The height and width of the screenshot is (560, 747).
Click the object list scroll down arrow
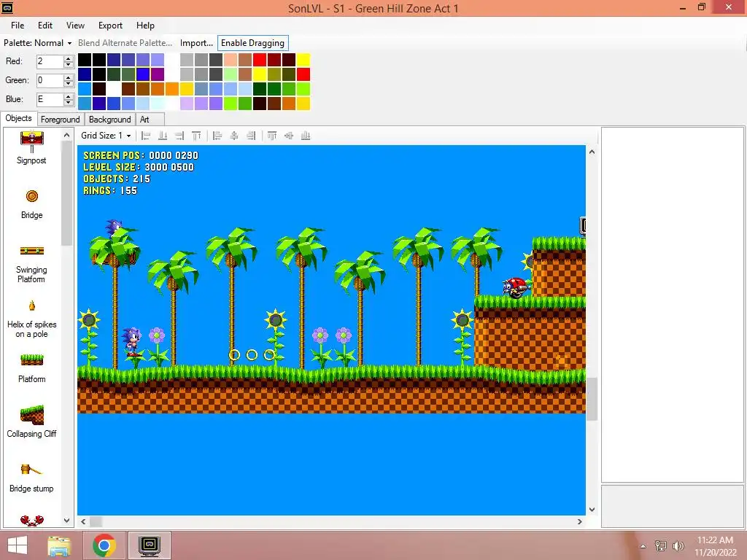click(66, 521)
